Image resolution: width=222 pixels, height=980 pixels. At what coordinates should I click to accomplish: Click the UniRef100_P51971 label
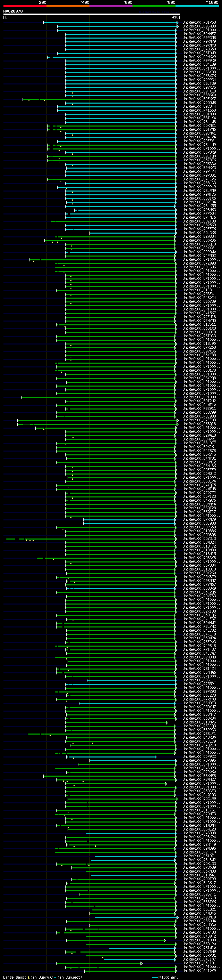tap(199, 856)
